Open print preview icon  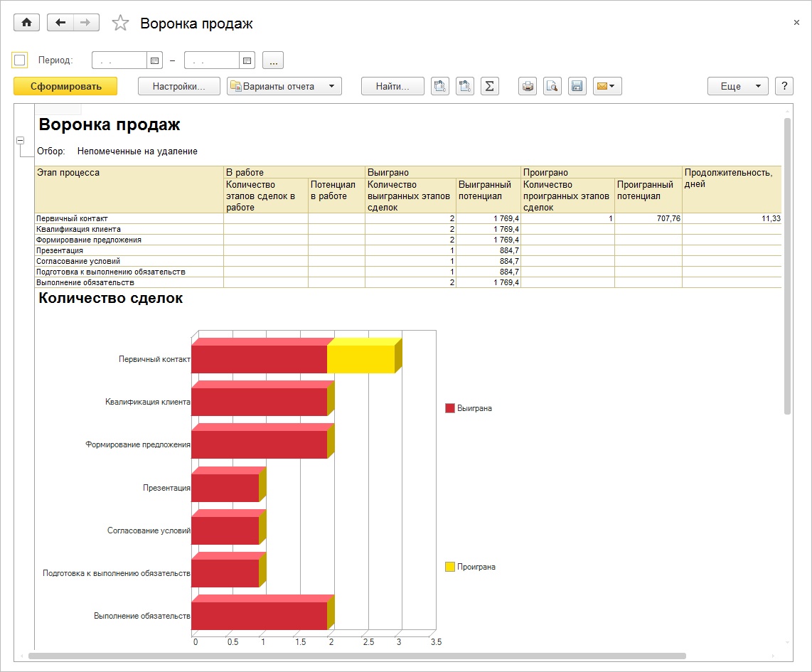pyautogui.click(x=552, y=86)
